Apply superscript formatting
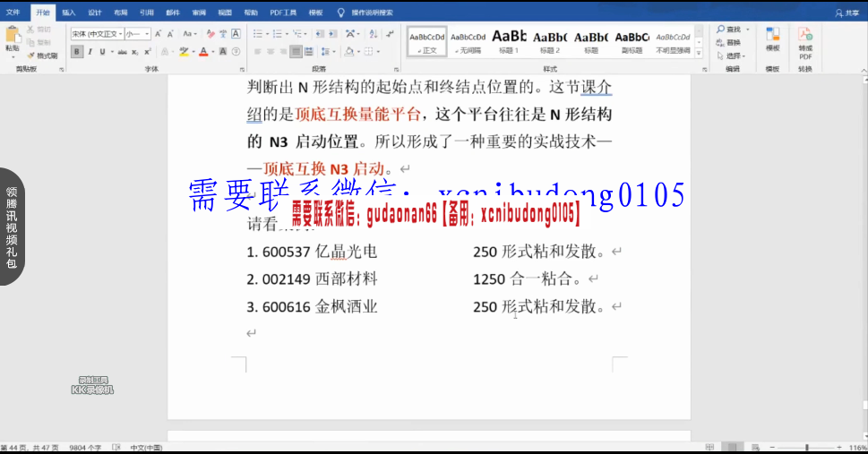Image resolution: width=868 pixels, height=454 pixels. 148,52
